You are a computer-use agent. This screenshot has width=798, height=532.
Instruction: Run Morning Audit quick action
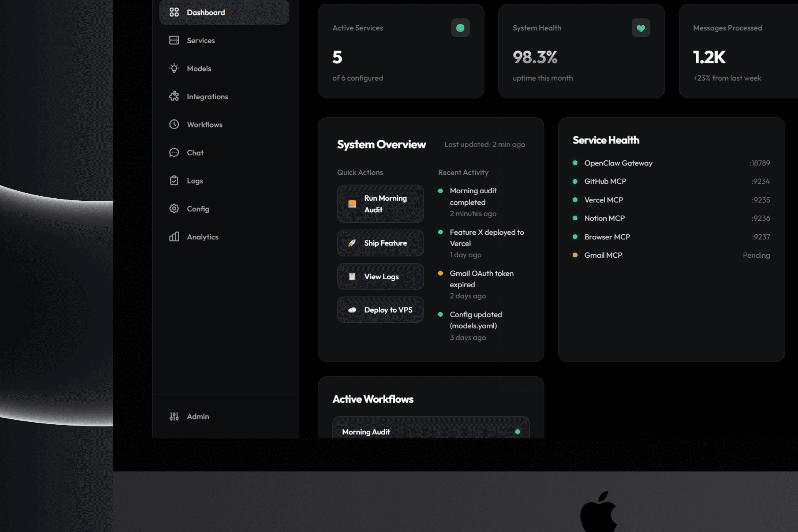click(x=380, y=204)
